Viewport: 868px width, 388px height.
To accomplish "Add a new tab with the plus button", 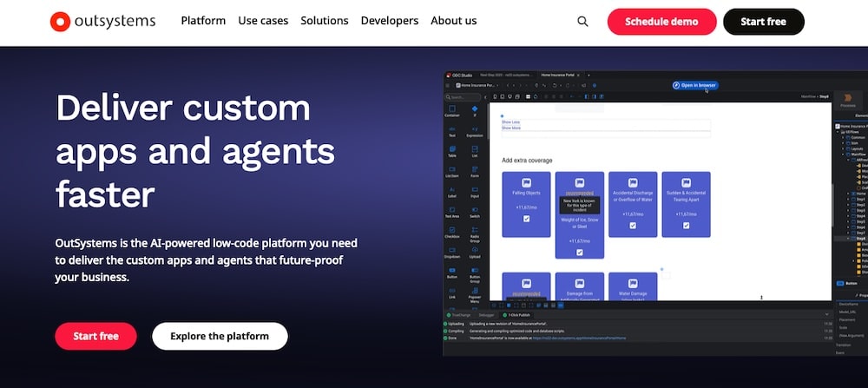I will 589,75.
